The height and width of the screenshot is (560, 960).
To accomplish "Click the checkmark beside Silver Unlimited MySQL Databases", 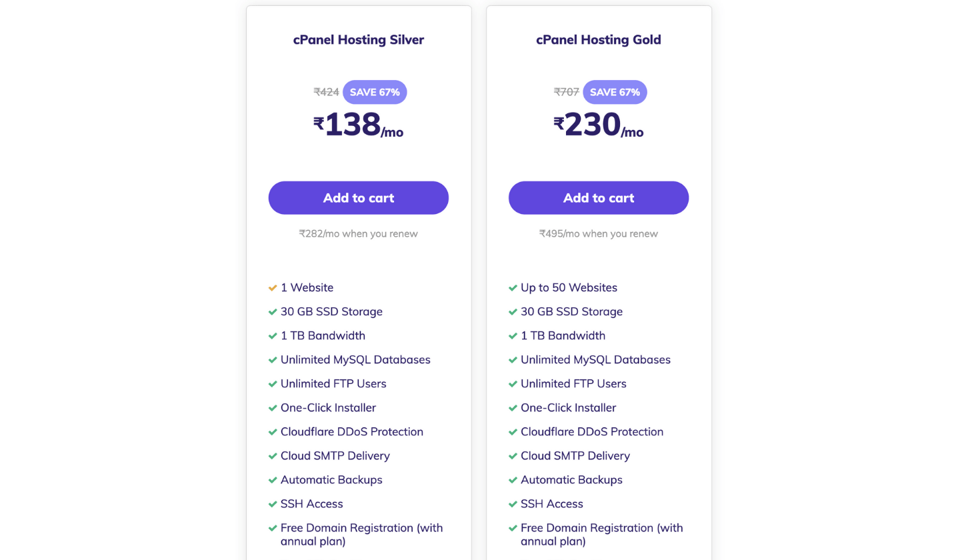I will (x=273, y=360).
